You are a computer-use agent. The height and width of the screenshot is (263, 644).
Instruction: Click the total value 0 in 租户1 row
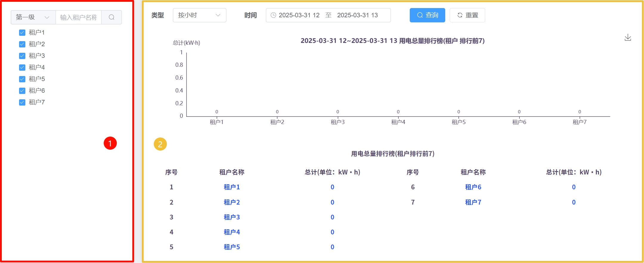pos(332,187)
